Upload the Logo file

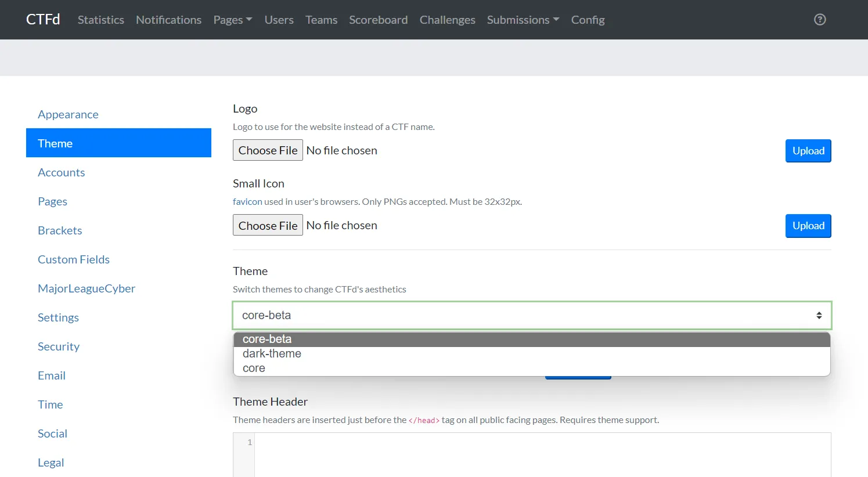pyautogui.click(x=808, y=151)
